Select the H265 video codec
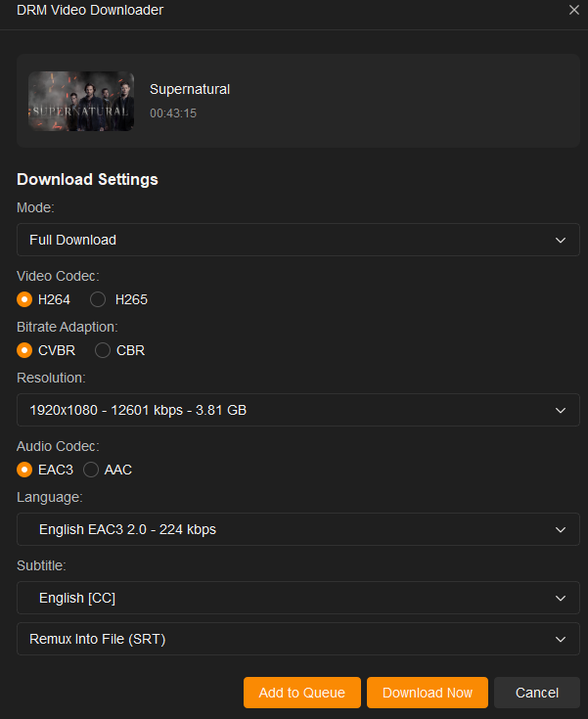Viewport: 588px width, 719px height. point(98,299)
